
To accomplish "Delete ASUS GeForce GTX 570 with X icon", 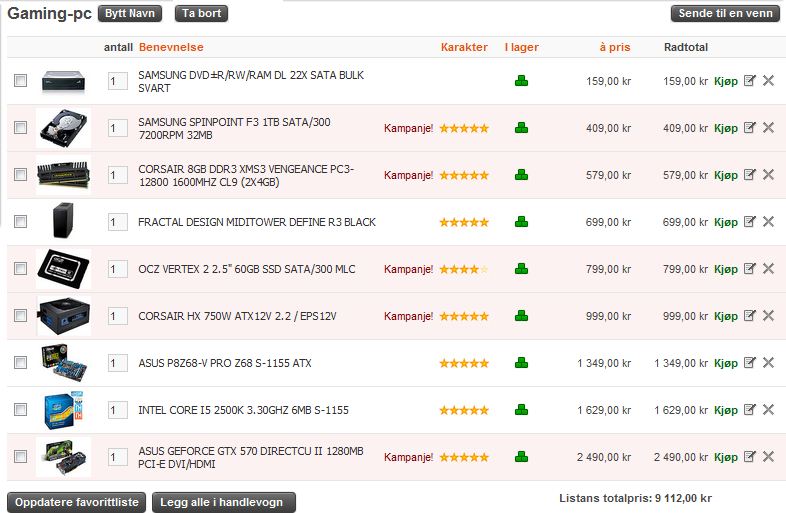I will 768,457.
